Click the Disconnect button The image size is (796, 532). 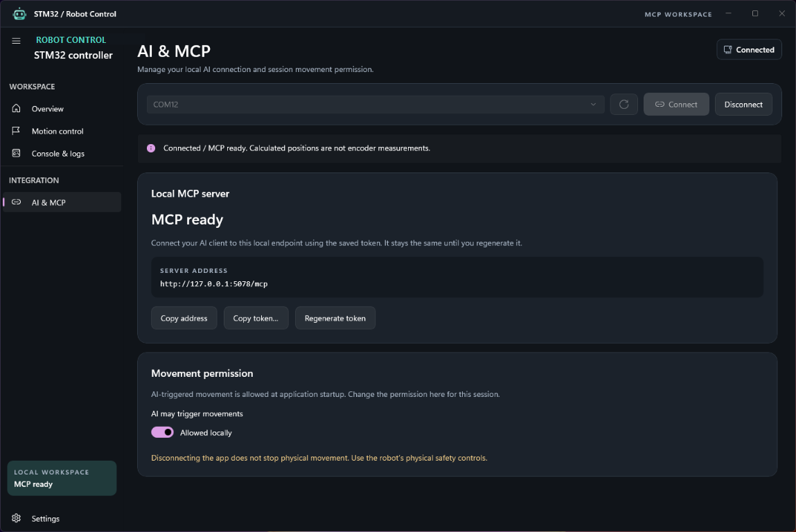point(743,104)
